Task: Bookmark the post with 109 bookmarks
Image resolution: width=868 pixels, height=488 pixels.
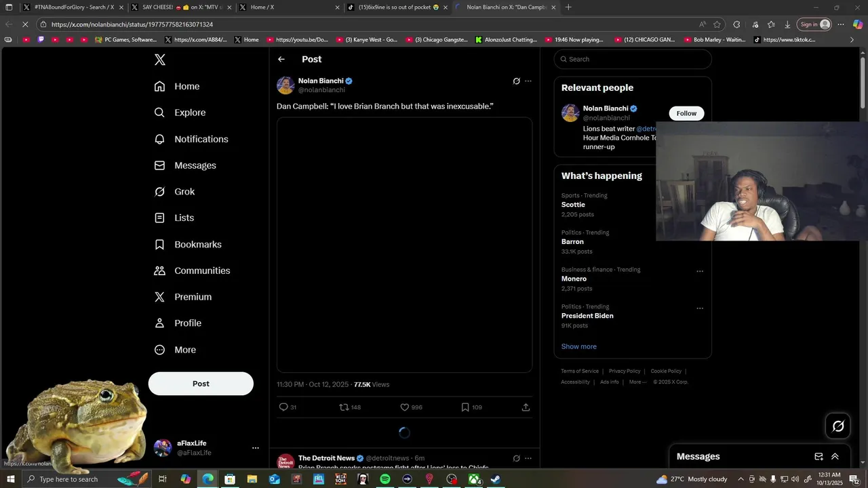Action: pos(465,407)
